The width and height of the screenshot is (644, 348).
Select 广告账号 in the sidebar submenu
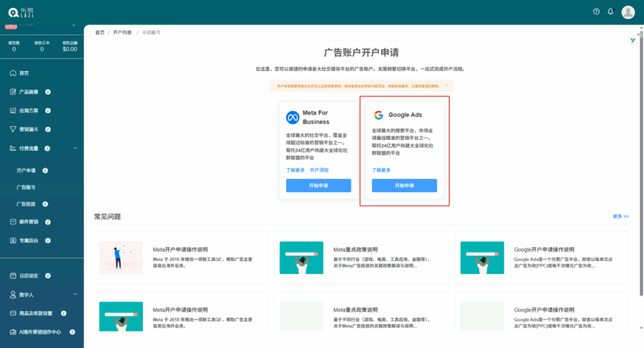pos(26,187)
